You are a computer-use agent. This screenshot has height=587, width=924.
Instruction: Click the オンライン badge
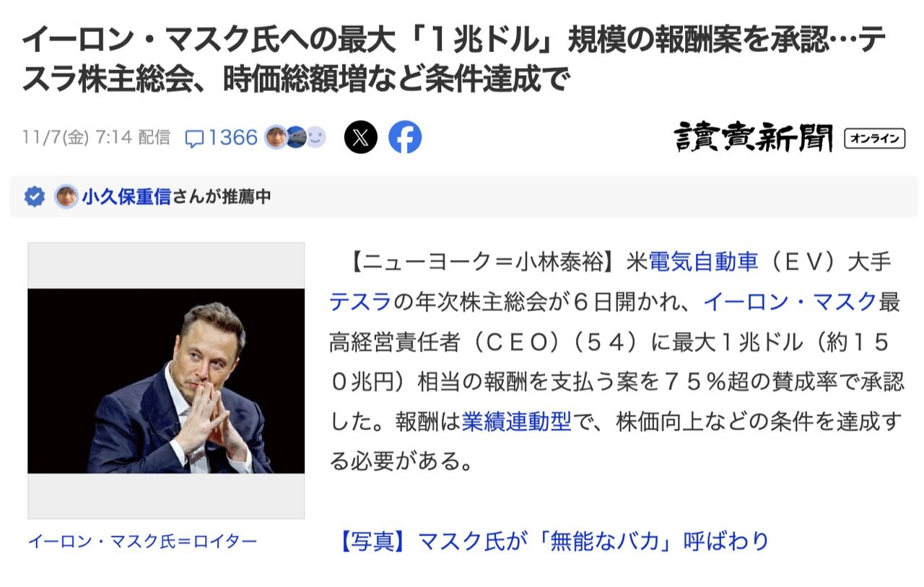874,138
